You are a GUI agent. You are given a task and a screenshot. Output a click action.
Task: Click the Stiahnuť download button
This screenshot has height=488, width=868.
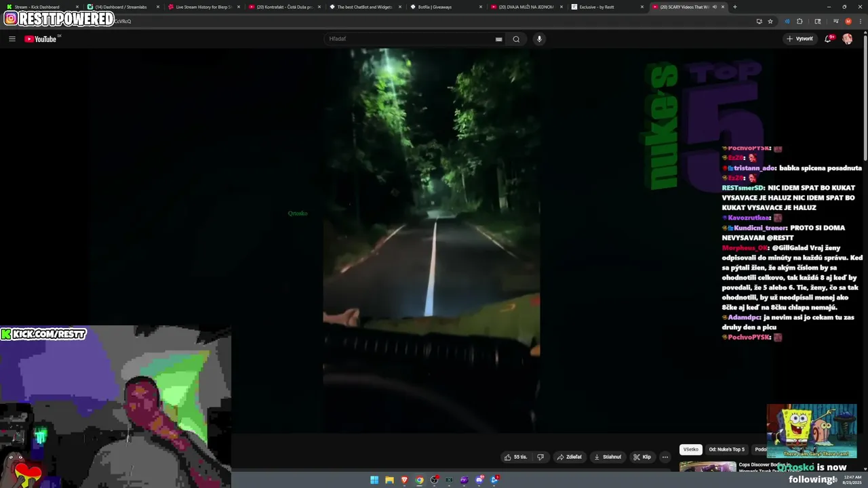[x=608, y=457]
